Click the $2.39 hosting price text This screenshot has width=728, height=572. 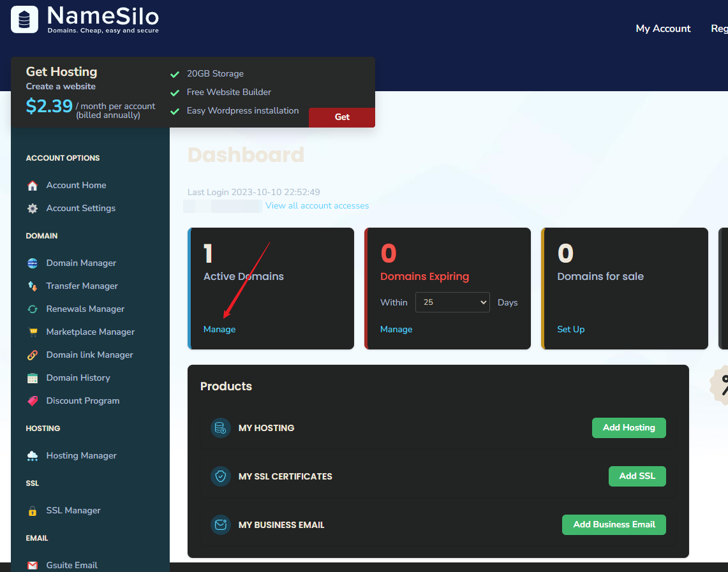[x=49, y=106]
